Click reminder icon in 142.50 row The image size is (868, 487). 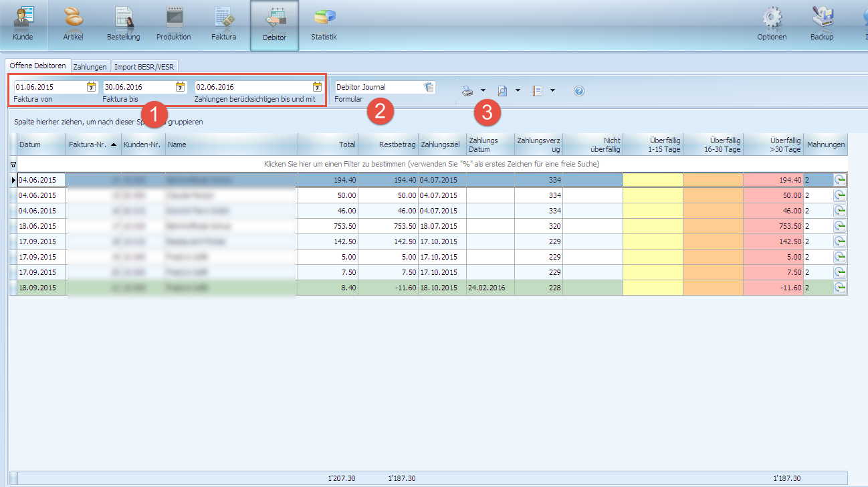[x=839, y=241]
